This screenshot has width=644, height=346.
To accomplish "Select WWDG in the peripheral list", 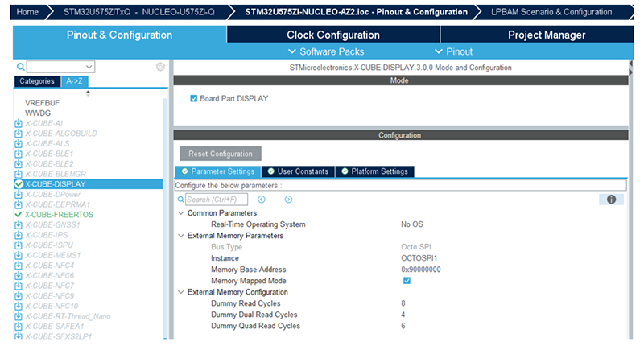I will pyautogui.click(x=38, y=113).
